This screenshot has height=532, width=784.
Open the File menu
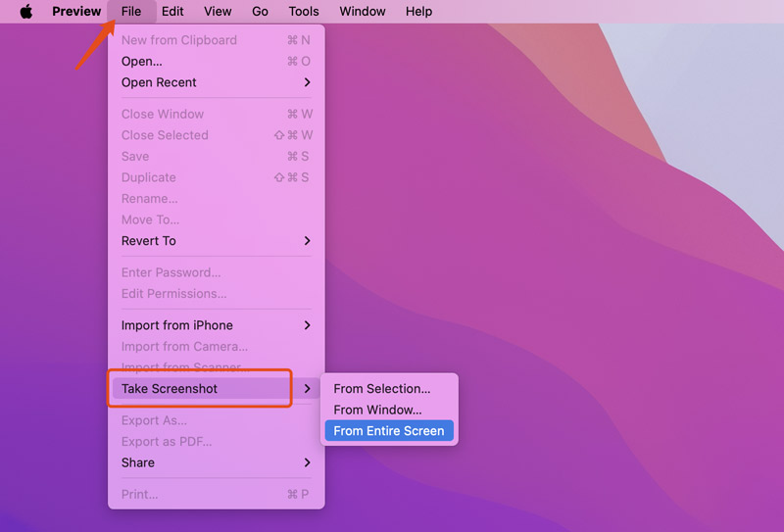[131, 12]
